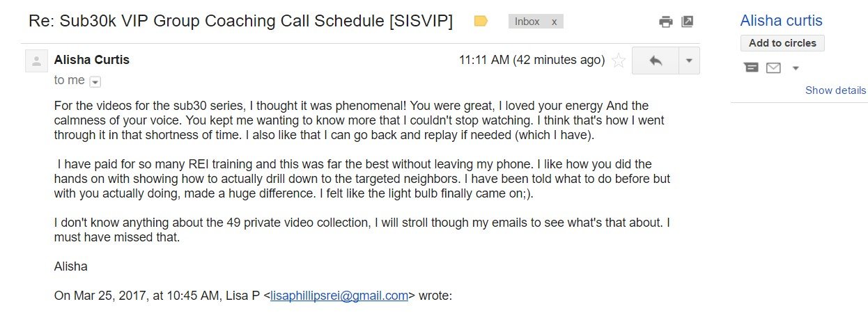Print the email using the printer icon
The width and height of the screenshot is (868, 320).
coord(666,22)
